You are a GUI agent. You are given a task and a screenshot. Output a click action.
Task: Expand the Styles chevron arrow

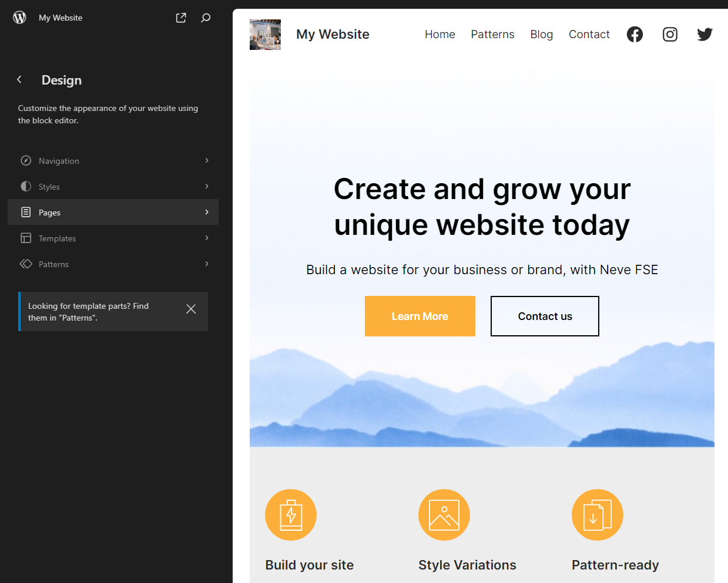[x=207, y=186]
